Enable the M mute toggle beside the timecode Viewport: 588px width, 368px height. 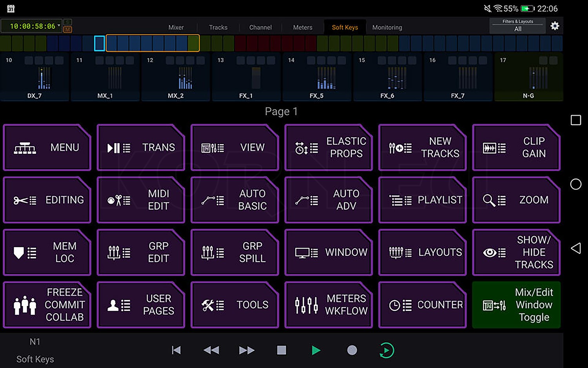point(67,29)
